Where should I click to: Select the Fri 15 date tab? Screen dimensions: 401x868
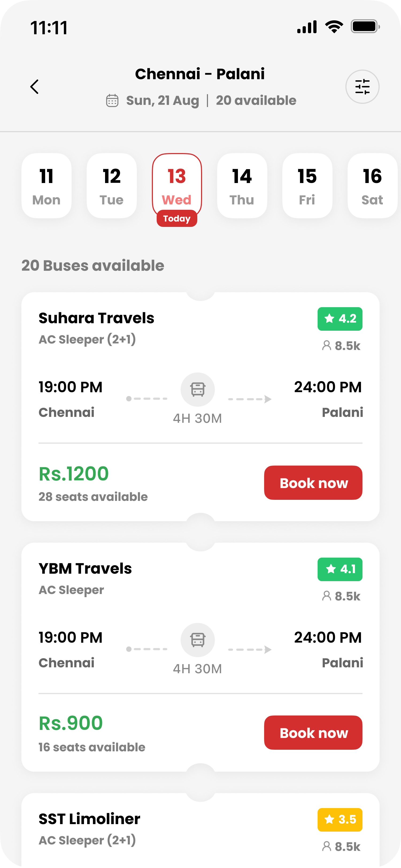pyautogui.click(x=307, y=186)
